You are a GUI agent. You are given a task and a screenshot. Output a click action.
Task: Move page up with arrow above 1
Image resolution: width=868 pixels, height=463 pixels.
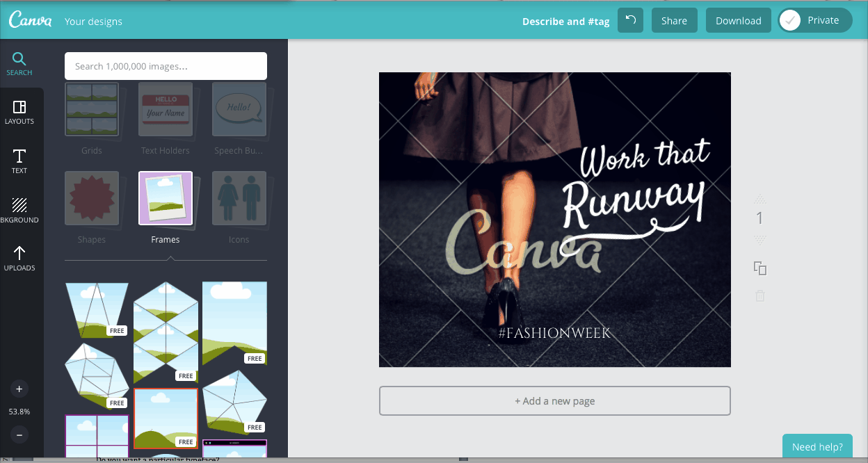tap(760, 199)
